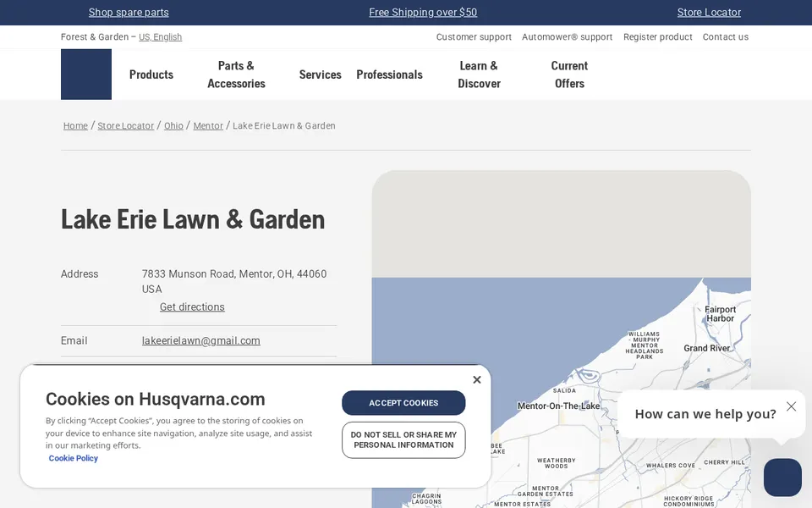Click Mentor breadcrumb
Viewport: 812px width, 508px height.
click(x=208, y=126)
